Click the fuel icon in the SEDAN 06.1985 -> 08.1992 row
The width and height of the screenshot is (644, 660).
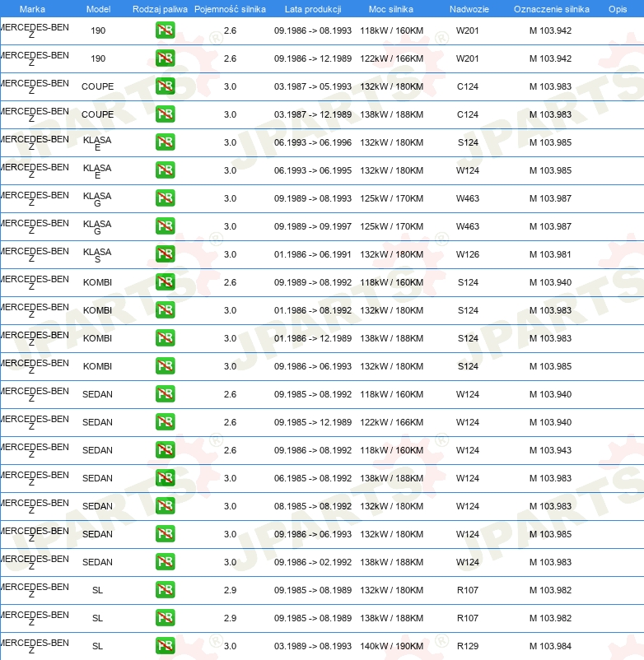click(x=165, y=478)
